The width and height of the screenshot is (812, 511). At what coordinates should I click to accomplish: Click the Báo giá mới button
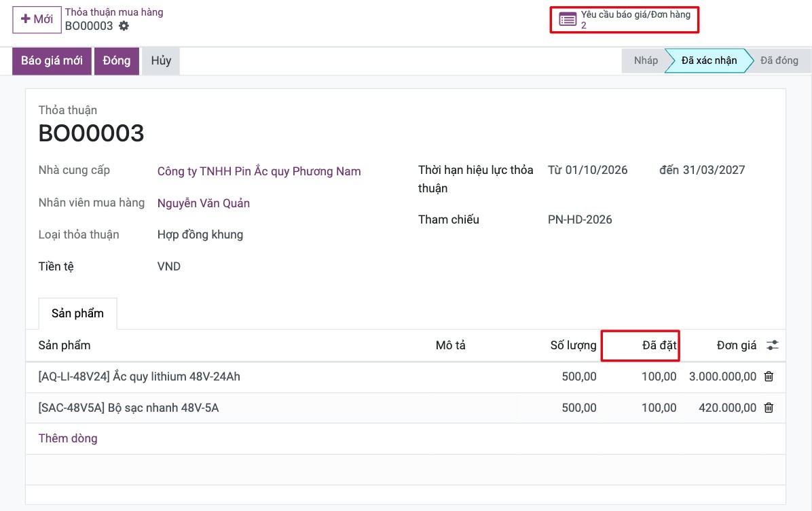pyautogui.click(x=52, y=60)
